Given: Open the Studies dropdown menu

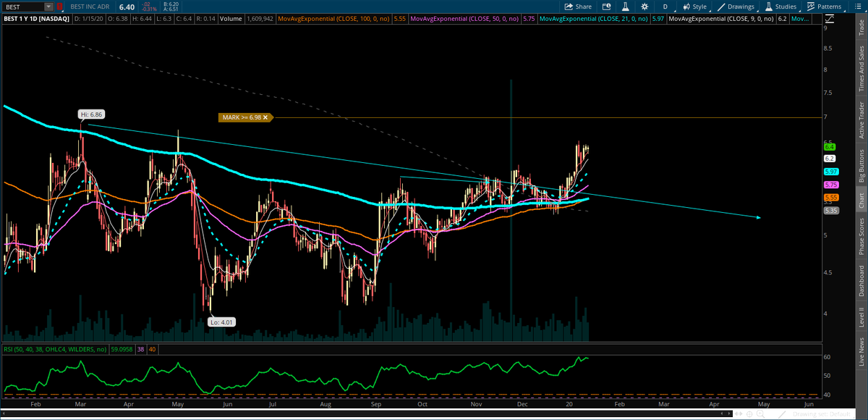Looking at the screenshot, I should pos(780,7).
